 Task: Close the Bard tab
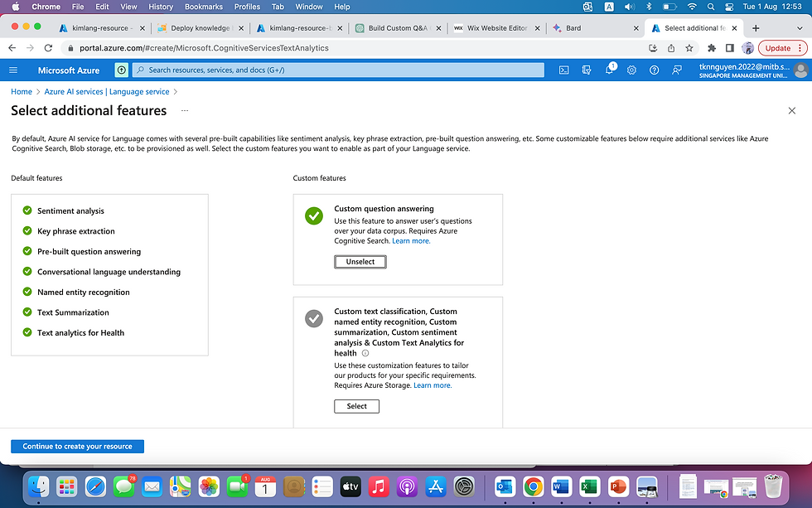(x=636, y=28)
